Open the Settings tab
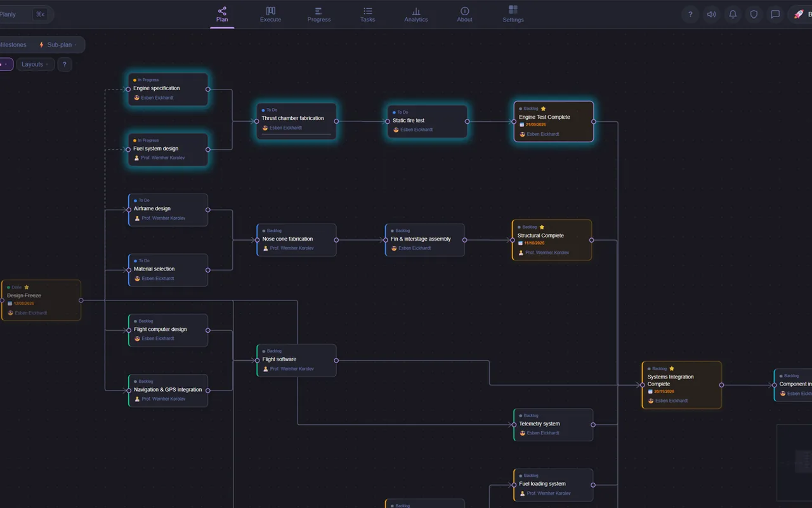 point(513,15)
